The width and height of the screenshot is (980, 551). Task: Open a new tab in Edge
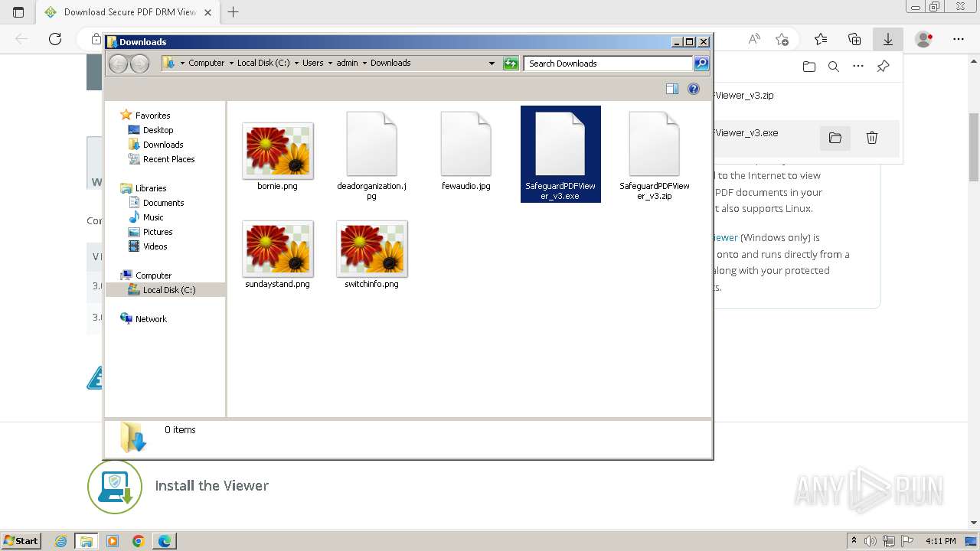click(x=234, y=12)
